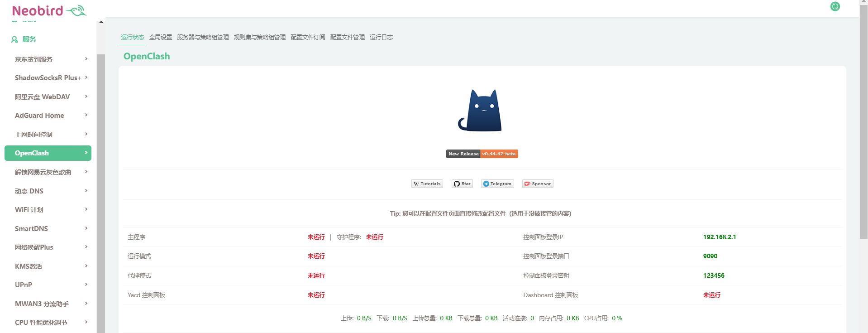Viewport: 868px width, 333px height.
Task: Click the OpenClash cat mascot image
Action: (x=481, y=111)
